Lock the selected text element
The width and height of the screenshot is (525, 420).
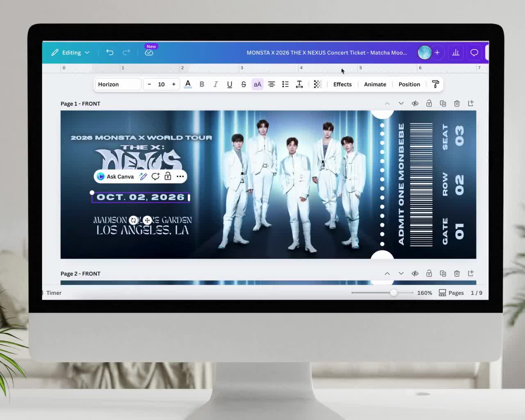pos(168,176)
